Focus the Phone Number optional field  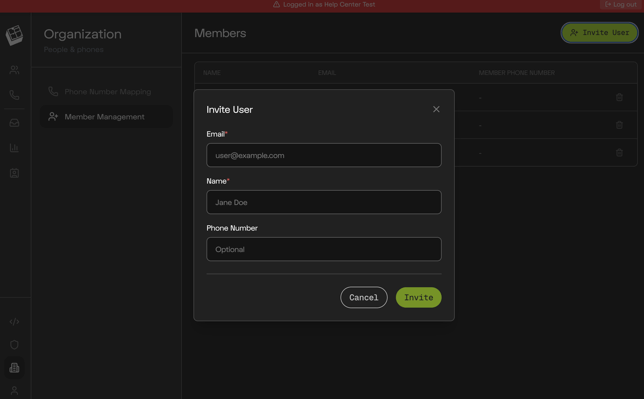pyautogui.click(x=324, y=249)
